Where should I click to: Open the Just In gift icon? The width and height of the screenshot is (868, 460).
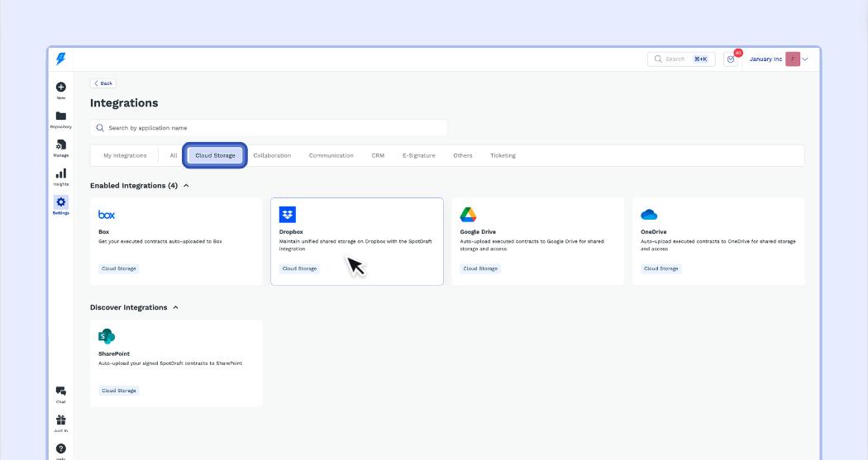pyautogui.click(x=61, y=420)
